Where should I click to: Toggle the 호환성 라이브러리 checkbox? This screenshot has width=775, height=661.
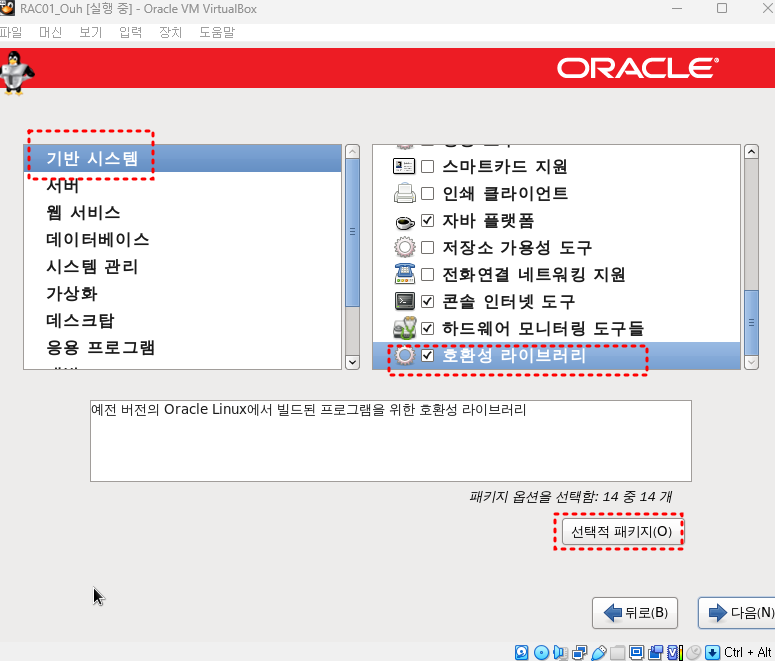click(428, 355)
